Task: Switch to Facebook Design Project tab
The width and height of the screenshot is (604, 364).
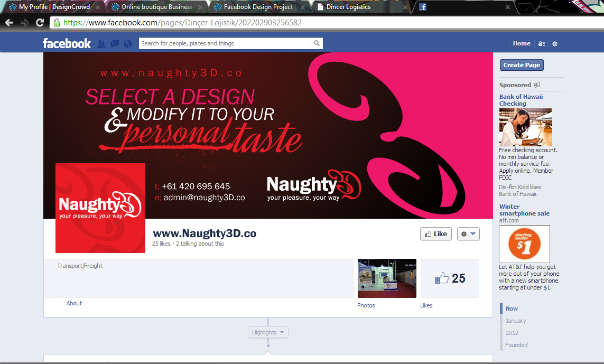Action: 258,7
